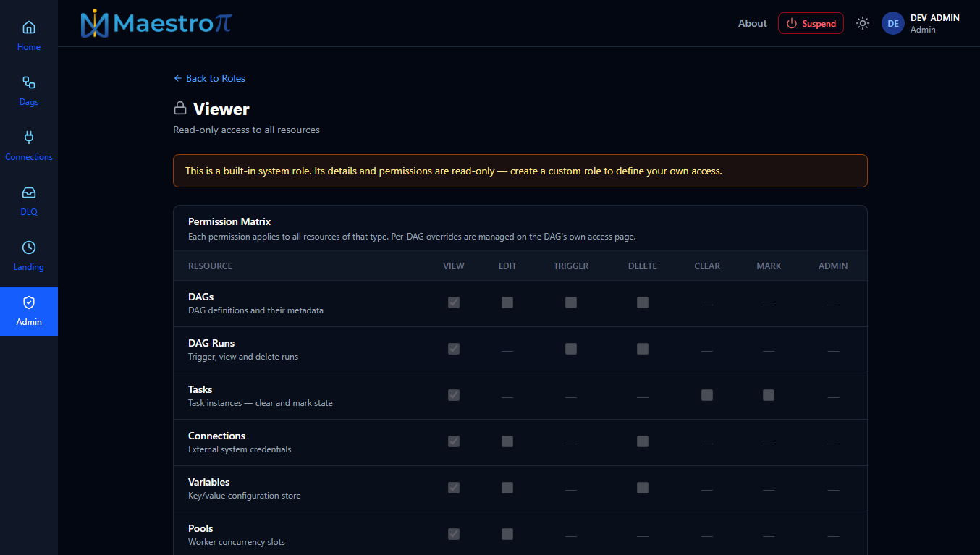Toggle View checkbox for DAG Runs

pos(454,349)
